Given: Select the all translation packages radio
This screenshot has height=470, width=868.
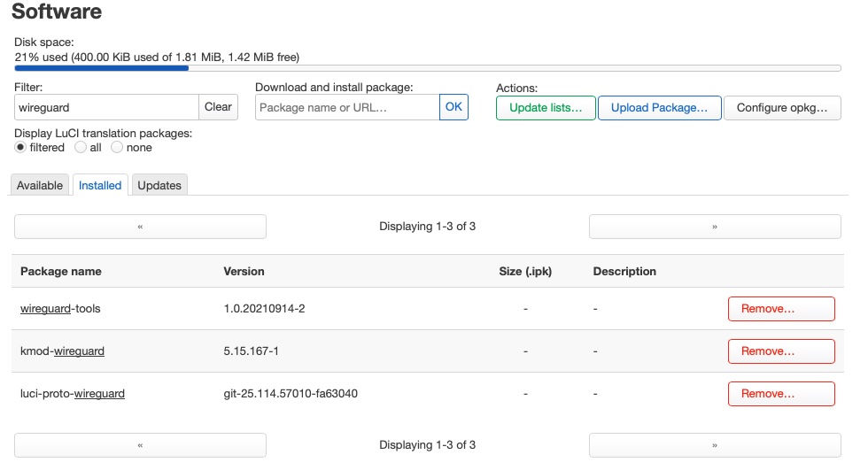Looking at the screenshot, I should point(81,148).
